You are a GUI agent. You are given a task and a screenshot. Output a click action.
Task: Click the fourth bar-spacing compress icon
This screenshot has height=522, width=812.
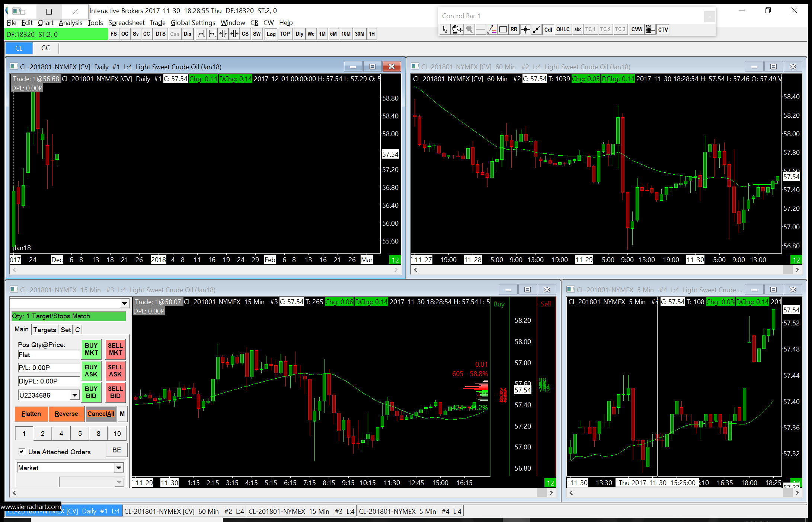point(234,34)
